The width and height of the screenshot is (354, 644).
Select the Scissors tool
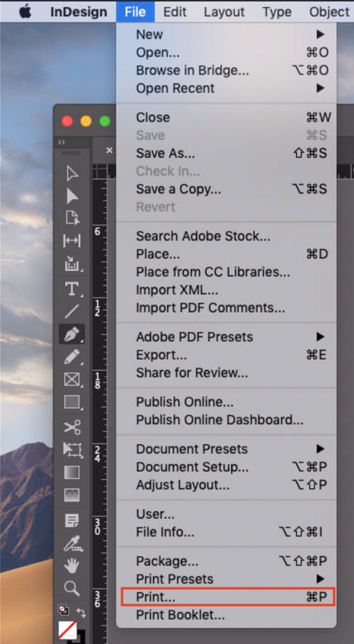coord(72,427)
